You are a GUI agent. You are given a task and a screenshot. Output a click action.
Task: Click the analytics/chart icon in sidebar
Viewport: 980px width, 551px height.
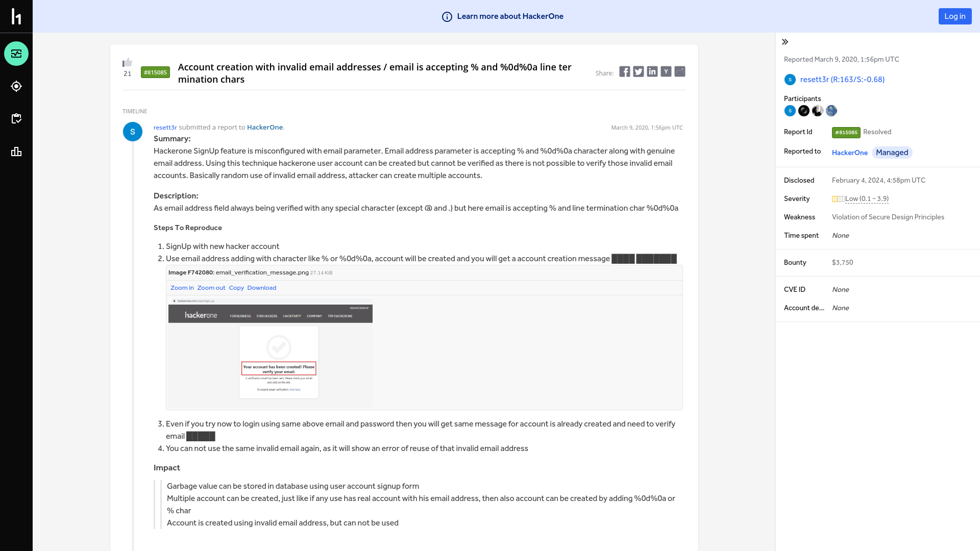[x=16, y=151]
